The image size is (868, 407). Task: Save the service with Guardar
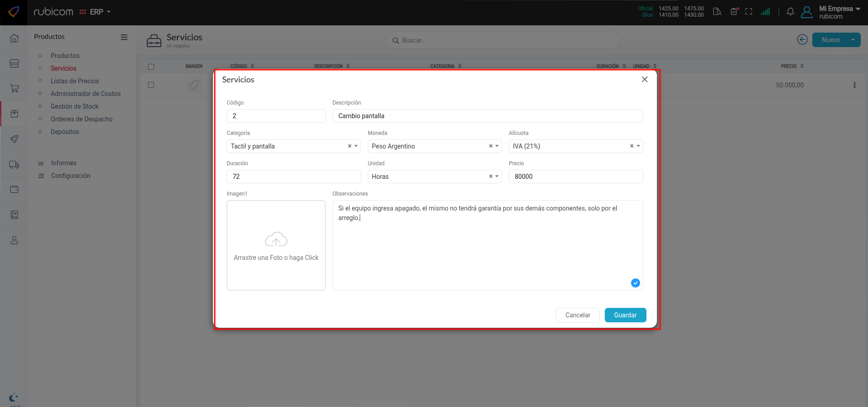(625, 315)
